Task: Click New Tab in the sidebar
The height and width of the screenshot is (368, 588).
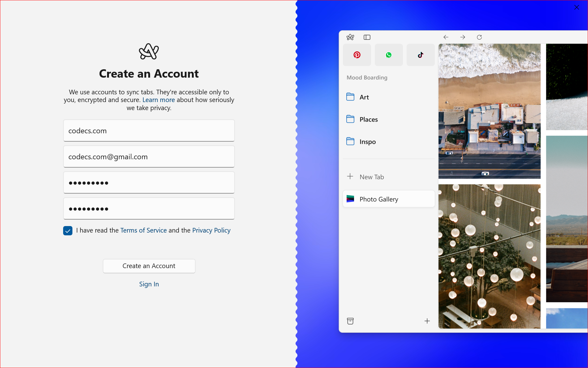Action: [x=371, y=177]
